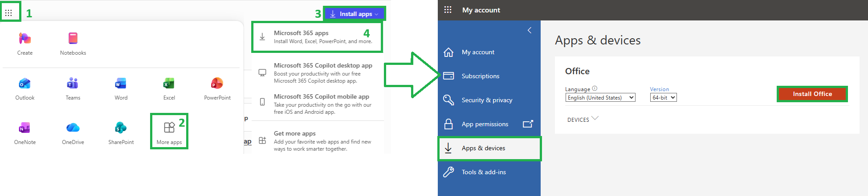Launch Word from the app list
The height and width of the screenshot is (196, 868).
click(121, 89)
